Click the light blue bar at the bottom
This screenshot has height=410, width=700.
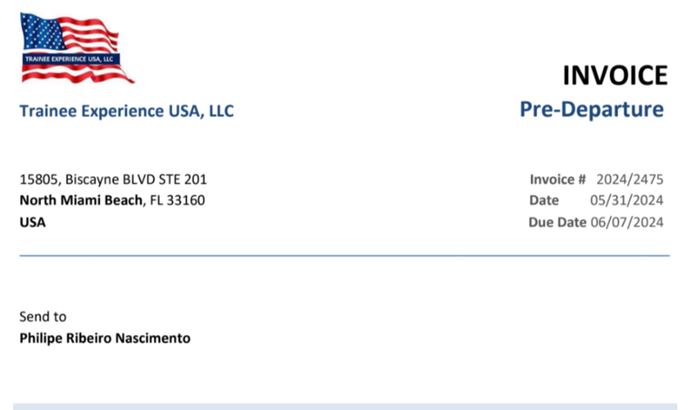344,406
